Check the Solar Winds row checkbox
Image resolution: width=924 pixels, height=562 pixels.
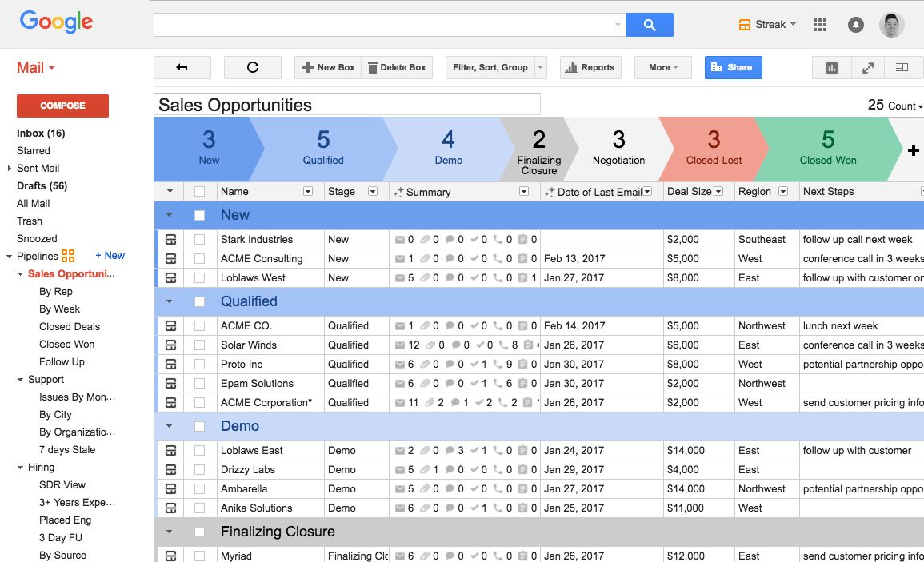point(200,345)
